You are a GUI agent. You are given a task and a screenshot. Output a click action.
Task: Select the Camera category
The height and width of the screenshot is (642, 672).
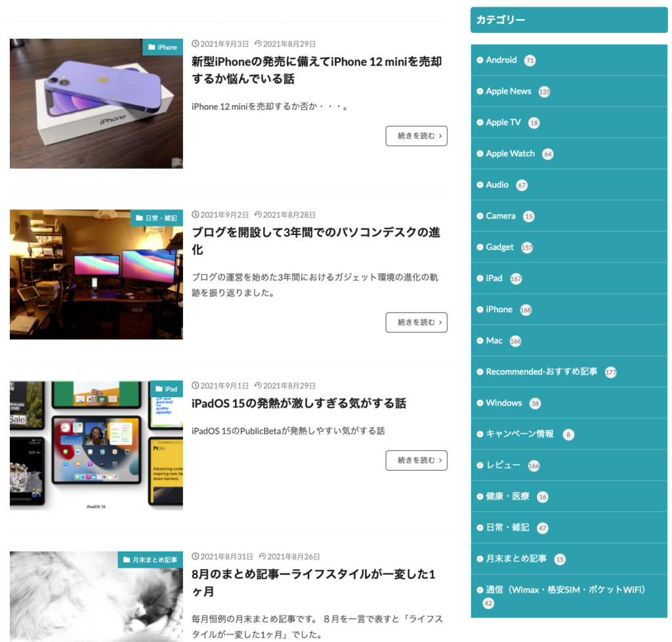[x=569, y=216]
